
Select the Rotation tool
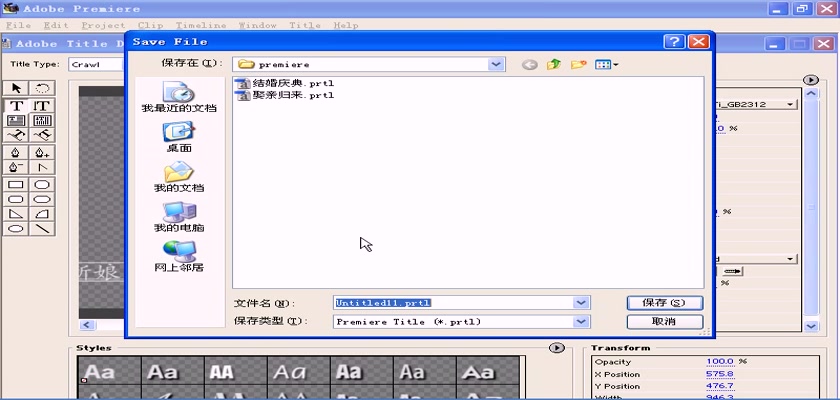[42, 88]
